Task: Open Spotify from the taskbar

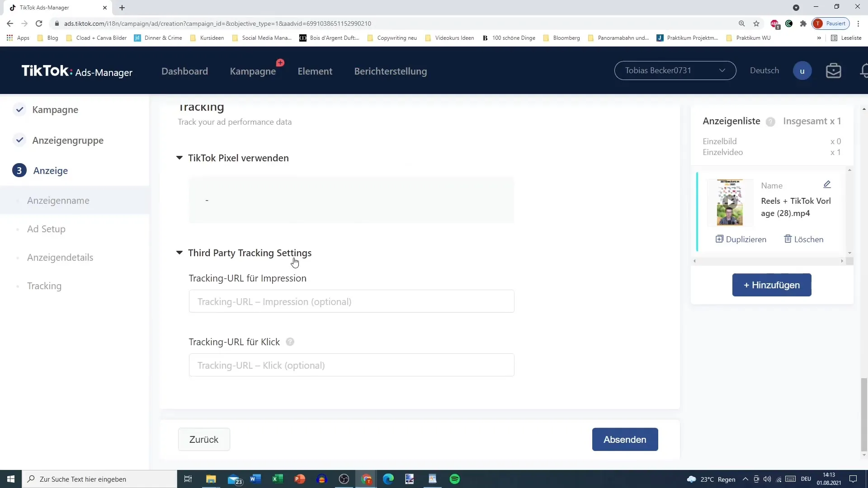Action: (455, 479)
